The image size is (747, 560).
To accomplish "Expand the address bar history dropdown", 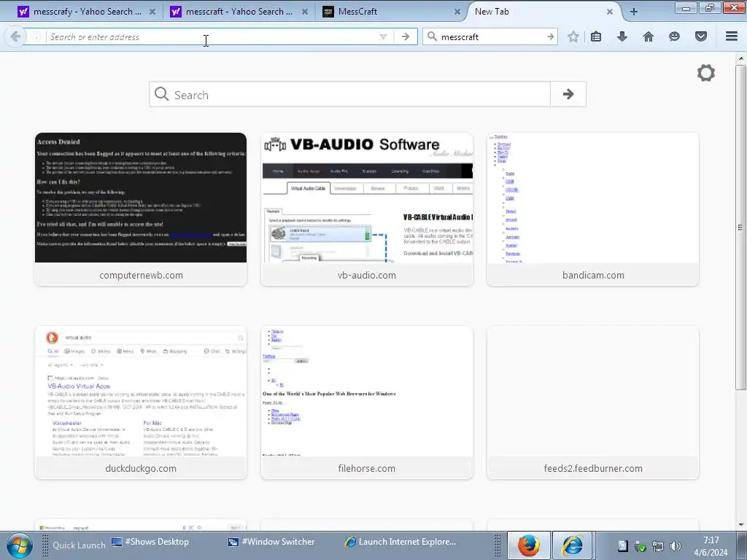I will 383,36.
